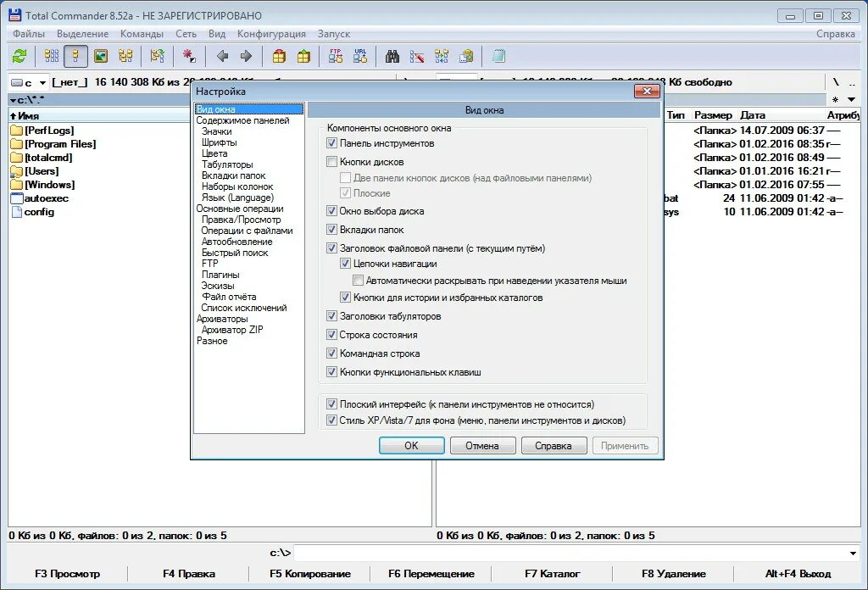Show the directory tree view icon
The image size is (868, 590).
[125, 56]
